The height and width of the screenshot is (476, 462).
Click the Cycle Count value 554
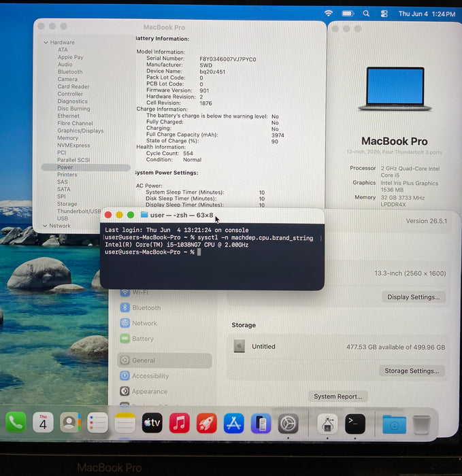(188, 153)
